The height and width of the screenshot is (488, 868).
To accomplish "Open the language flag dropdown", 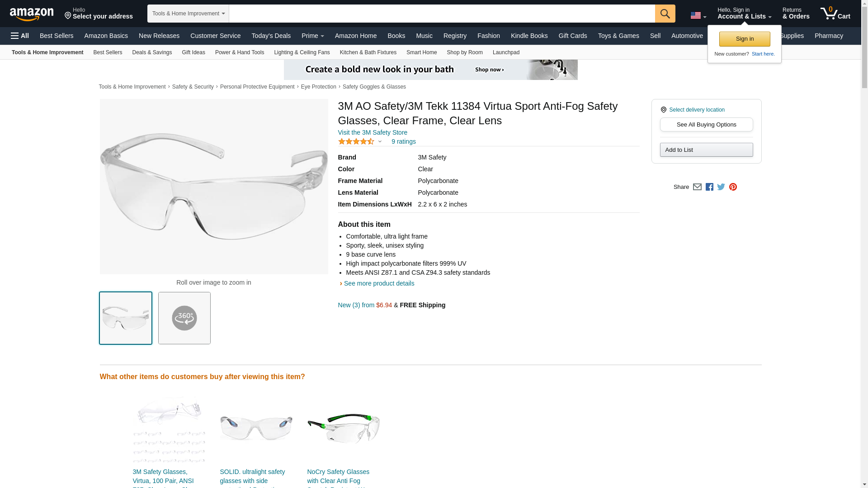I will 698,16.
